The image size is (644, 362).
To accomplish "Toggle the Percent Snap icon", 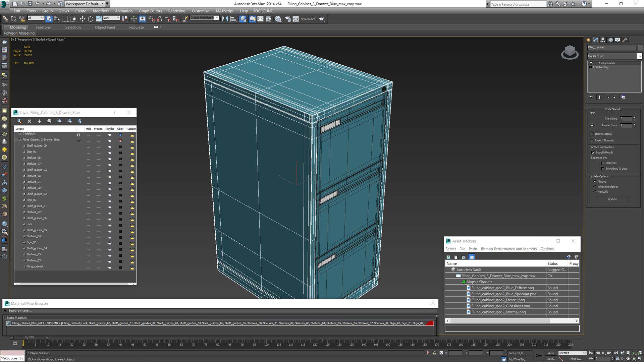I will coord(167,19).
